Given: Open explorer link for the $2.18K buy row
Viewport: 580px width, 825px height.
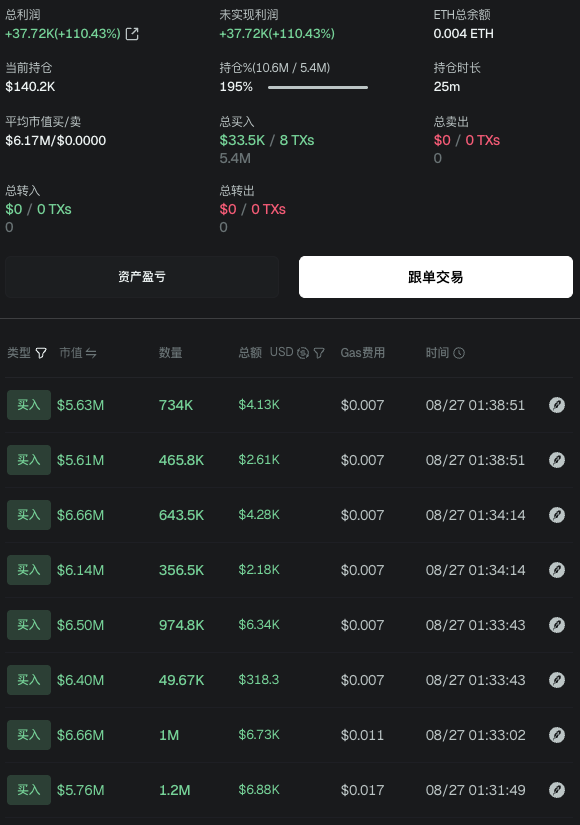Looking at the screenshot, I should pos(557,570).
